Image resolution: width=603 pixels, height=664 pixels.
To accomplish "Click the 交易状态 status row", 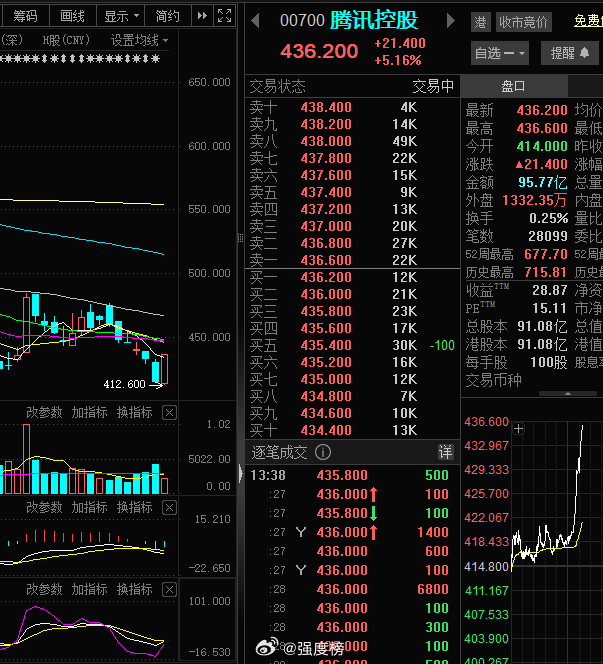I will point(352,86).
